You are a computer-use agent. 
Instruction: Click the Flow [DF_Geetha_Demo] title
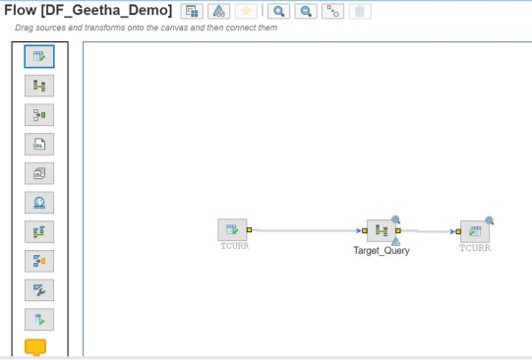88,10
